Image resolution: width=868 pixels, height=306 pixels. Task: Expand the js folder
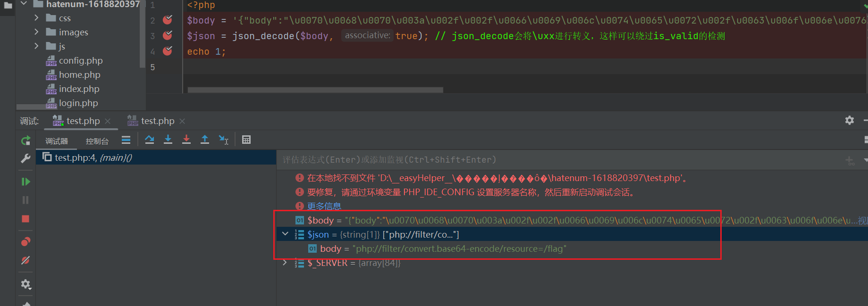coord(36,46)
